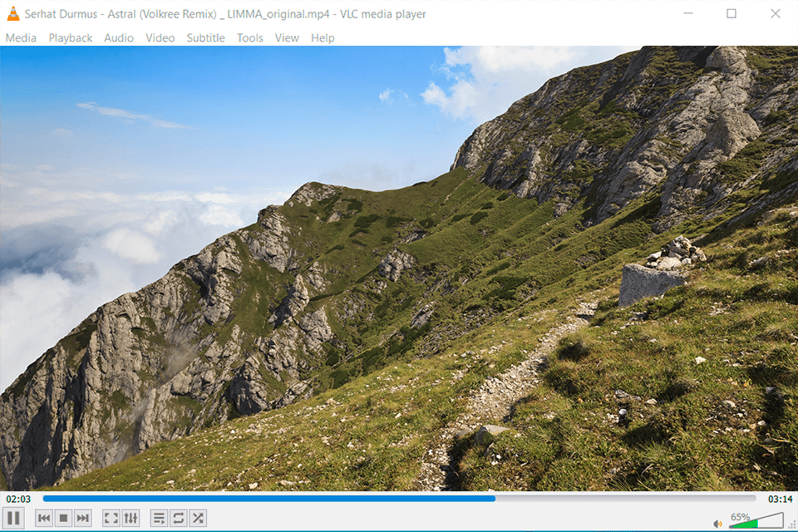798x532 pixels.
Task: Show the playlist view
Action: pyautogui.click(x=158, y=517)
